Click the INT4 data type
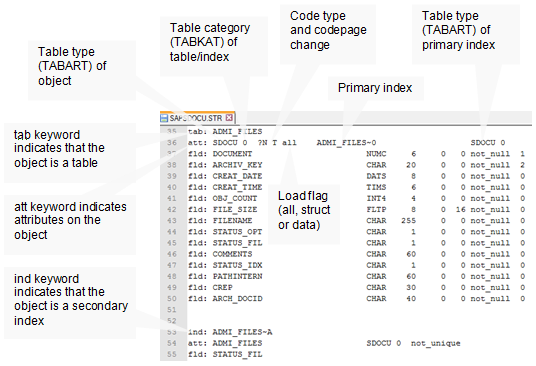The height and width of the screenshot is (366, 536). (x=376, y=199)
